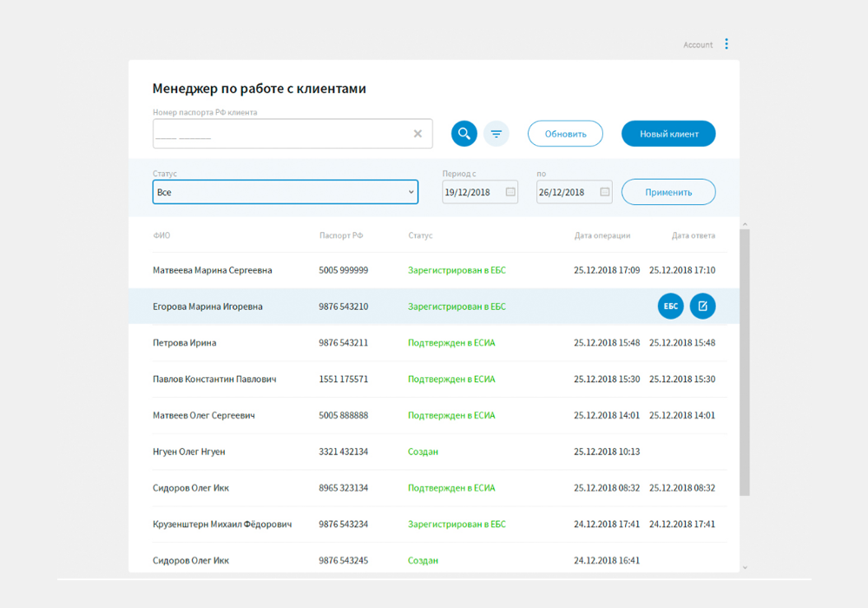Click passport number 9876 543210
The image size is (868, 608).
(x=343, y=307)
